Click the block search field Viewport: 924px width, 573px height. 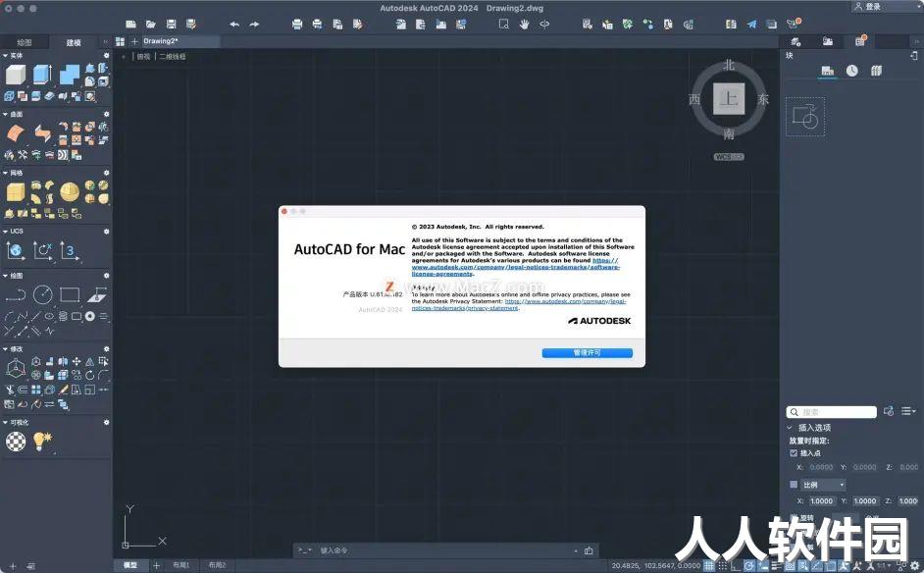[832, 412]
